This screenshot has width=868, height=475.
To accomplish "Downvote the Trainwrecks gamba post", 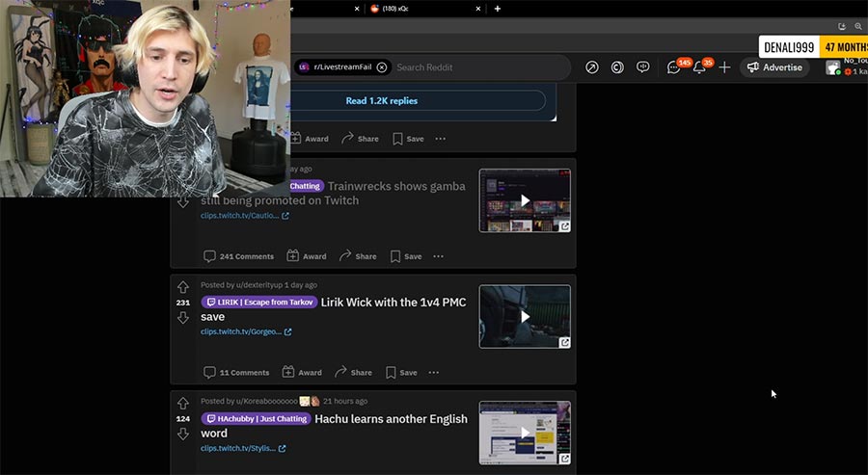I will coord(182,202).
